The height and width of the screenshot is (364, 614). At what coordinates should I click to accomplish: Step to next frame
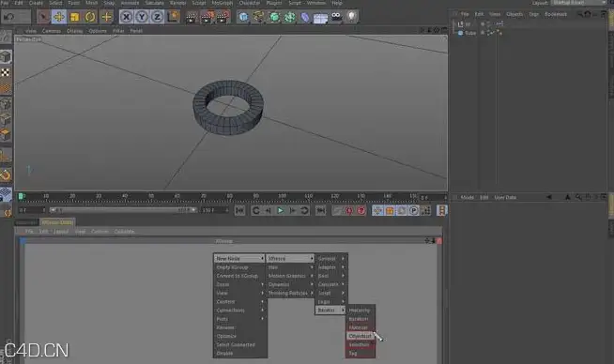tap(293, 210)
